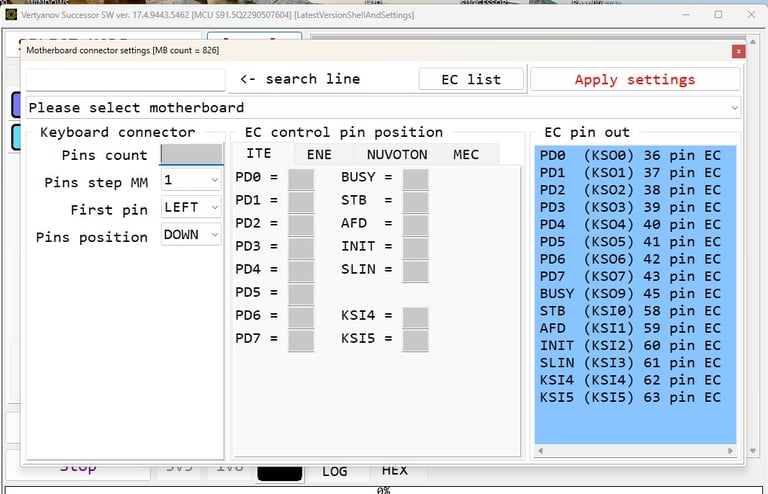768x494 pixels.
Task: Open the HEX tab in main window
Action: point(394,470)
